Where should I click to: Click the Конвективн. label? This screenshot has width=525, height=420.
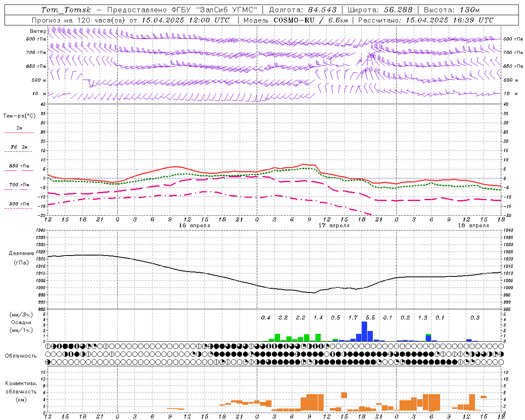pos(21,383)
